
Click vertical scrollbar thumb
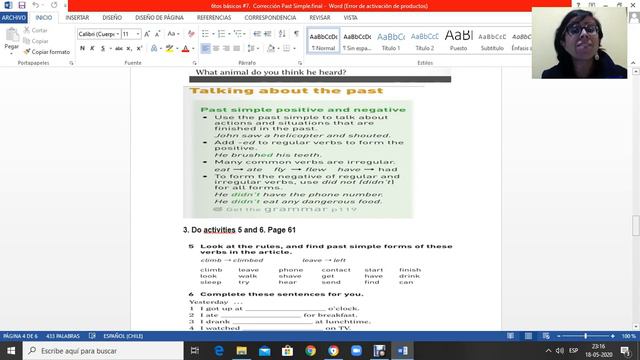(x=636, y=226)
